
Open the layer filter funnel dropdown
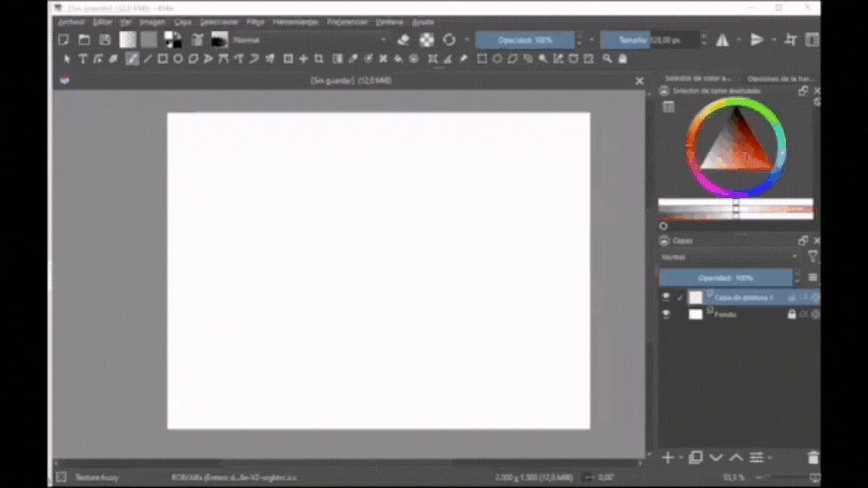813,257
